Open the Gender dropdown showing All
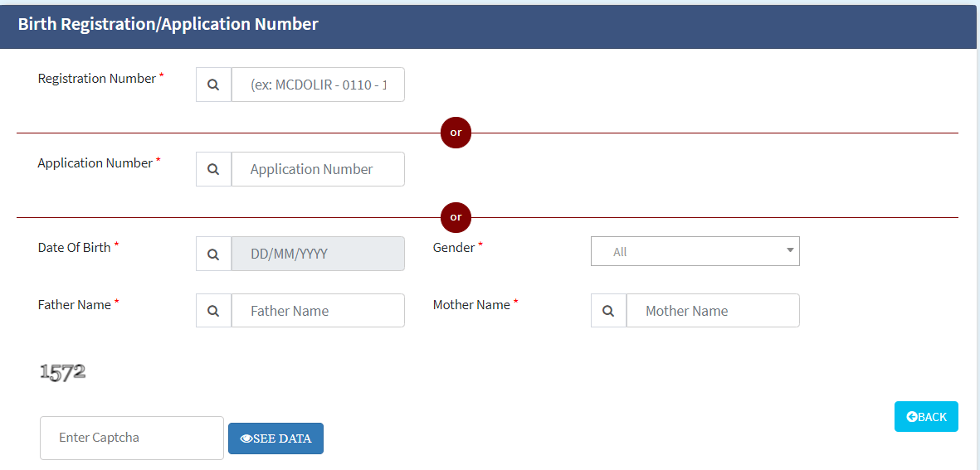980x470 pixels. tap(695, 251)
